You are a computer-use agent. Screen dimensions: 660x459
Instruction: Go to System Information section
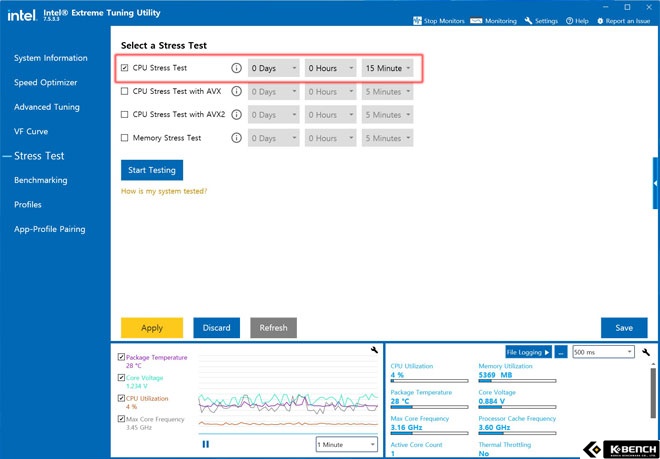(x=51, y=58)
